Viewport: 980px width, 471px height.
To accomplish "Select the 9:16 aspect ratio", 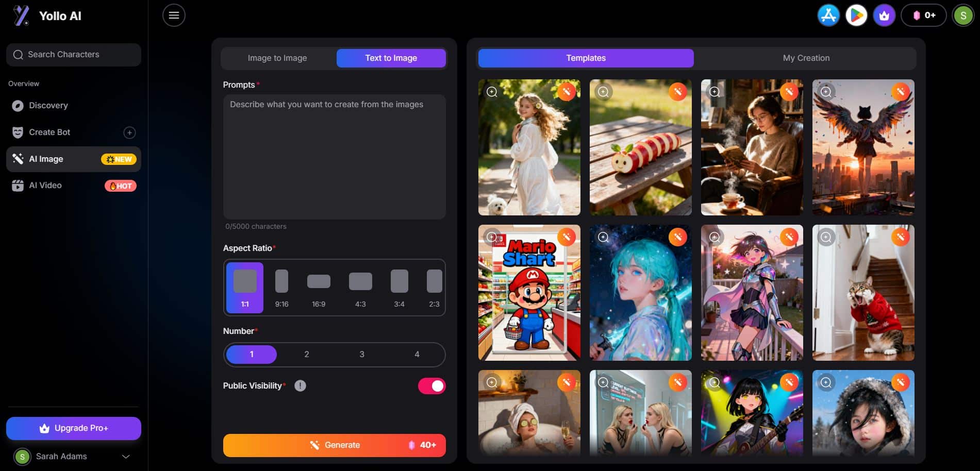I will 281,288.
